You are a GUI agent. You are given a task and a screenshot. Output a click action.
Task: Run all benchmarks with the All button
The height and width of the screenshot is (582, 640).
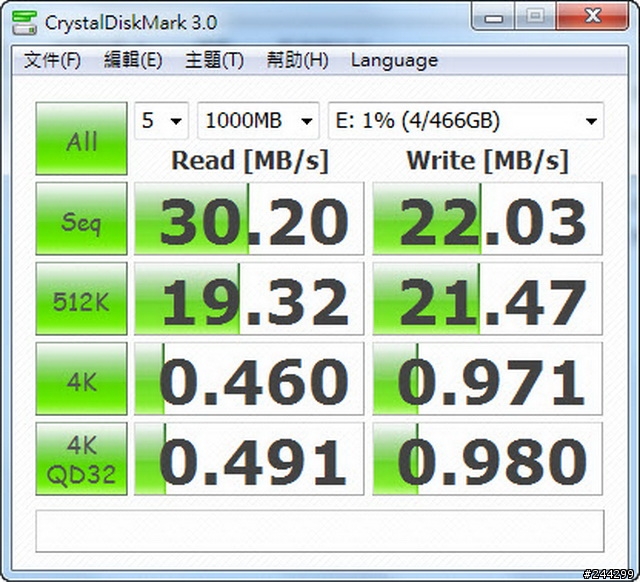pos(82,139)
